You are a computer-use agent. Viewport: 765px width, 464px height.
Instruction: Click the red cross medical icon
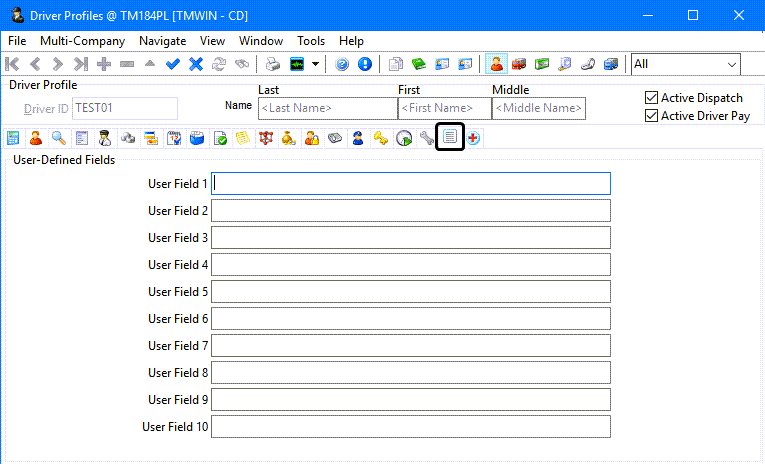tap(473, 138)
